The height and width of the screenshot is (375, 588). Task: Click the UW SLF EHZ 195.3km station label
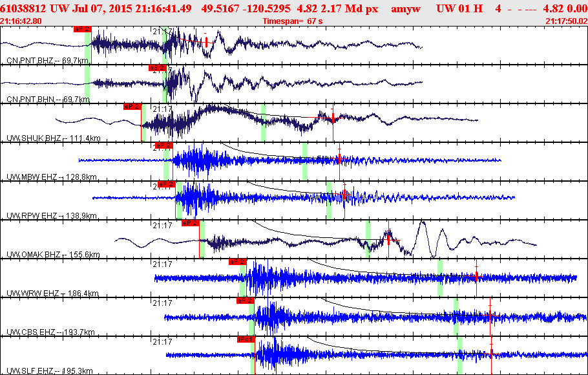49,371
